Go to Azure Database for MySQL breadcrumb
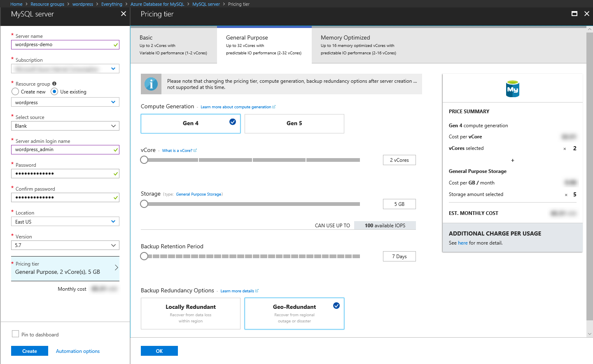Image resolution: width=593 pixels, height=364 pixels. [x=157, y=4]
